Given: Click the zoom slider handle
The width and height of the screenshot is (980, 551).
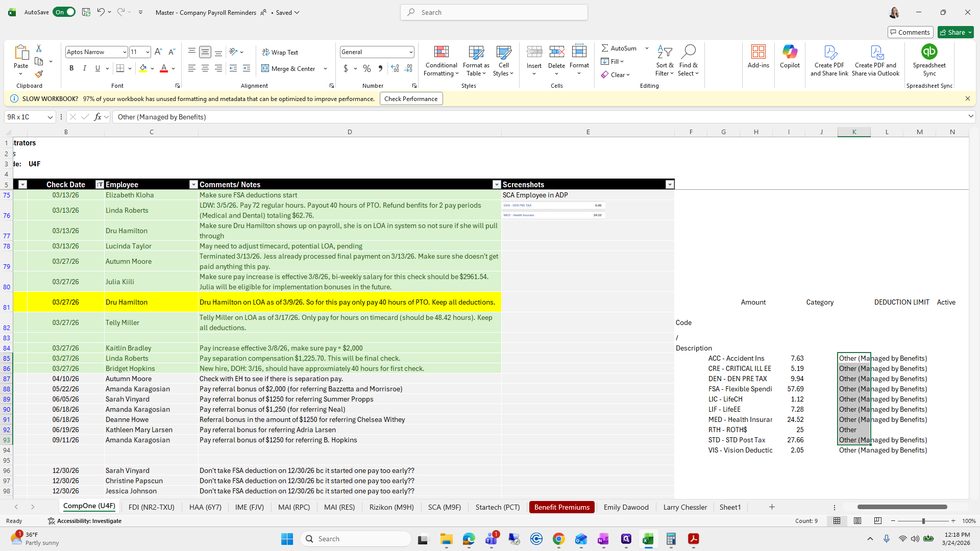Looking at the screenshot, I should [923, 521].
